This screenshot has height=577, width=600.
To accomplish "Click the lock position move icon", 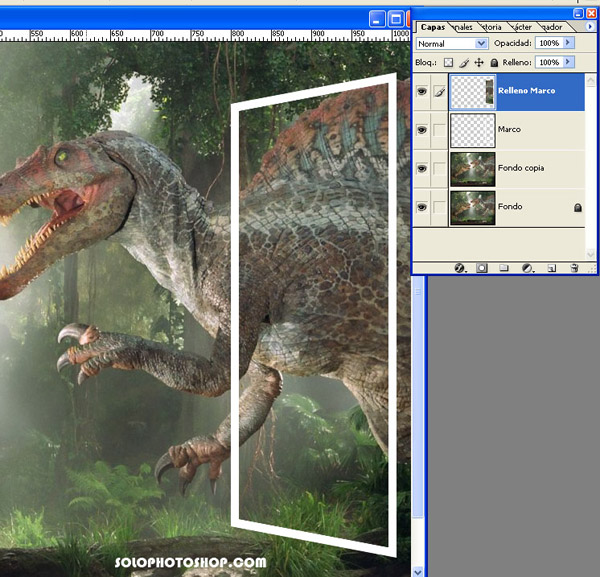I will coord(479,62).
